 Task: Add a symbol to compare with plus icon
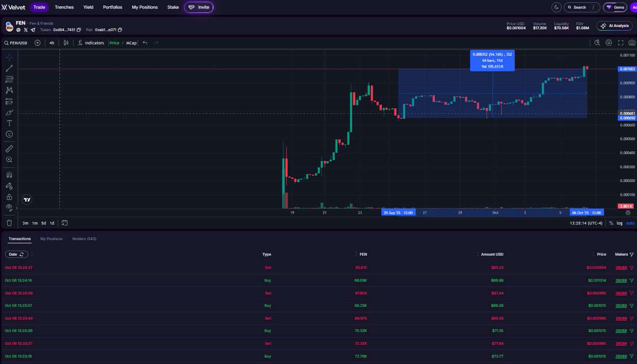38,43
